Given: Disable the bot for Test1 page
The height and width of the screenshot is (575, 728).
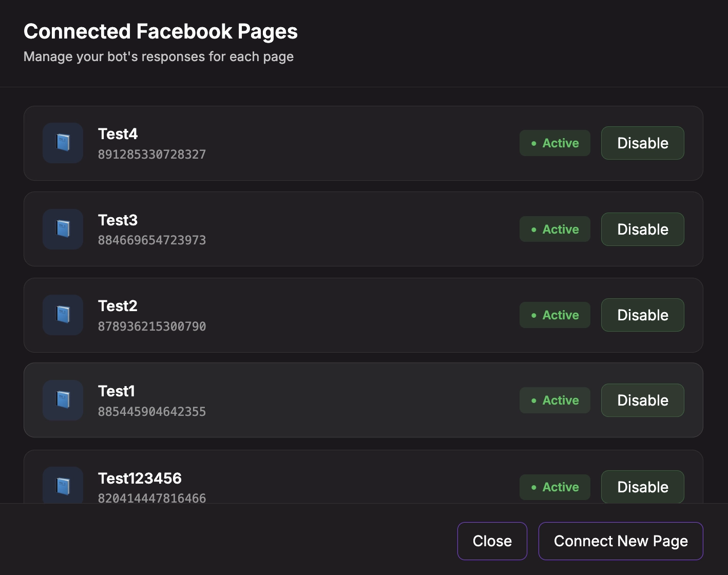Looking at the screenshot, I should (x=642, y=400).
